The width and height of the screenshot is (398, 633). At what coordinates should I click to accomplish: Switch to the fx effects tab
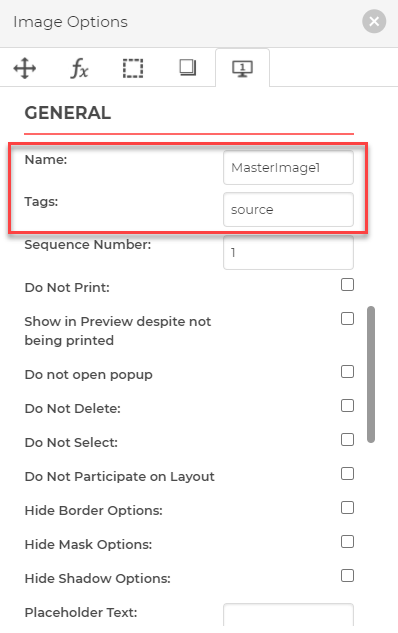click(79, 68)
